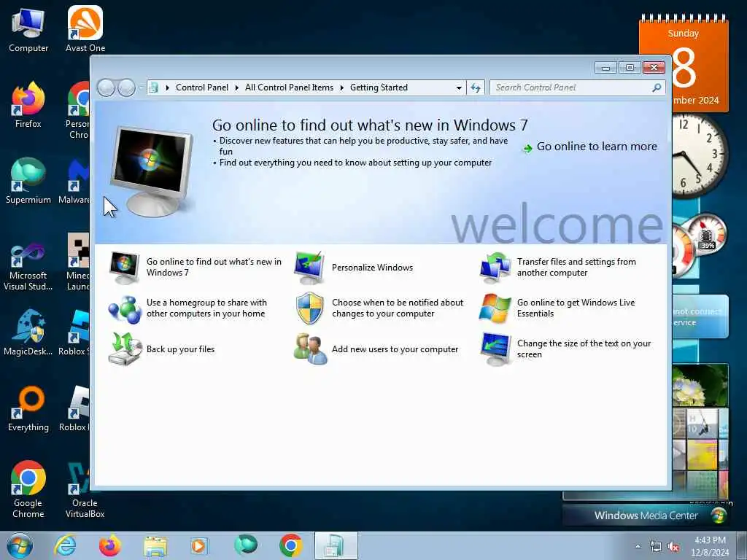Open Transfer files and settings icon
The width and height of the screenshot is (747, 560).
[x=495, y=268]
